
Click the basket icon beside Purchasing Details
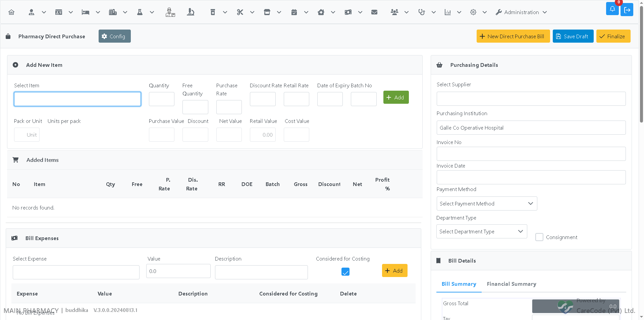[x=439, y=65]
